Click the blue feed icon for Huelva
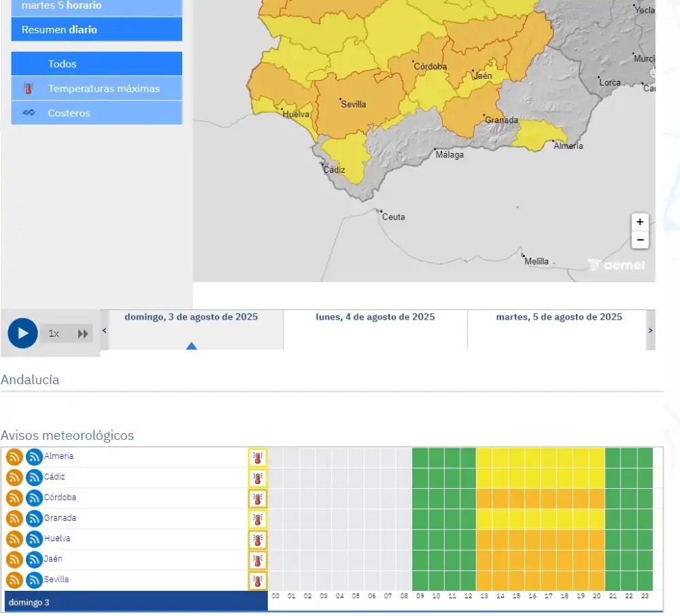This screenshot has width=680, height=616. (34, 539)
